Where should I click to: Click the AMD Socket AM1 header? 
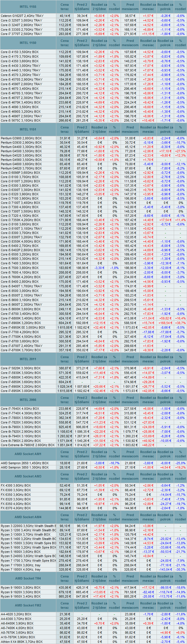tap(28, 454)
